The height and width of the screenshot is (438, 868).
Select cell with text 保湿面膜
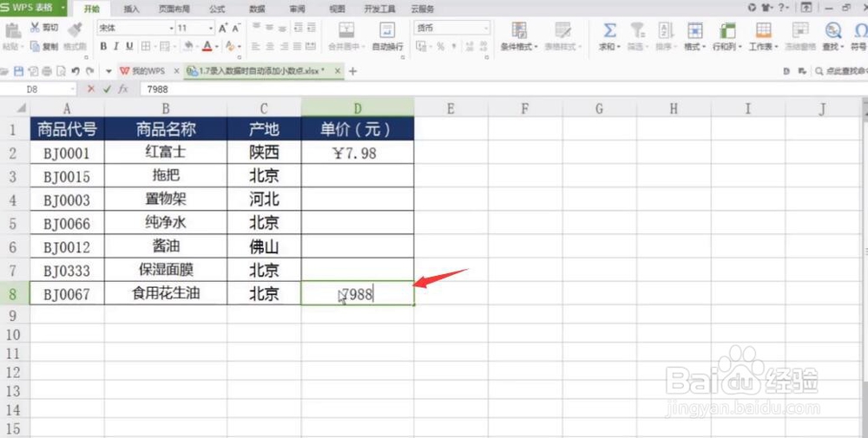166,270
